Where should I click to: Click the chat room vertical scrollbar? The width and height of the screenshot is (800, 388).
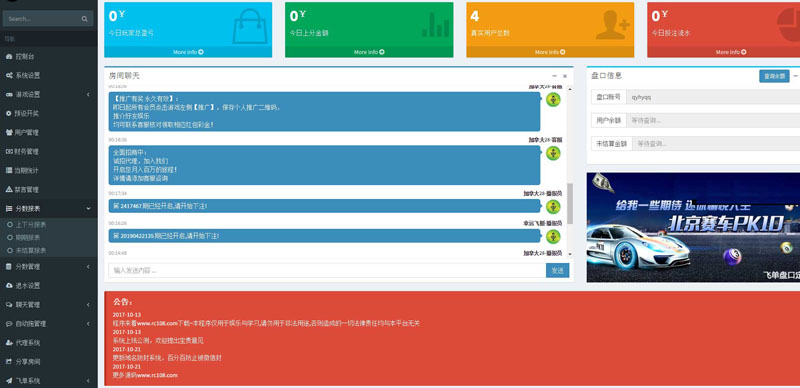[570, 203]
